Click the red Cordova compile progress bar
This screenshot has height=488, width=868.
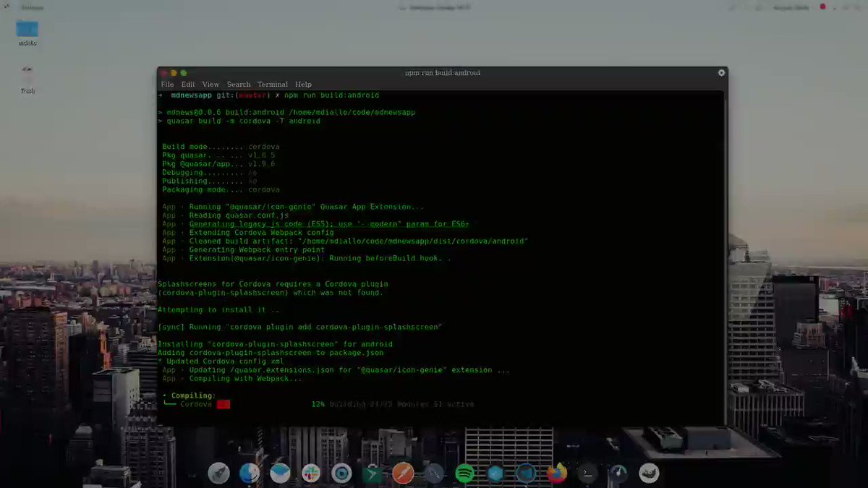coord(224,405)
